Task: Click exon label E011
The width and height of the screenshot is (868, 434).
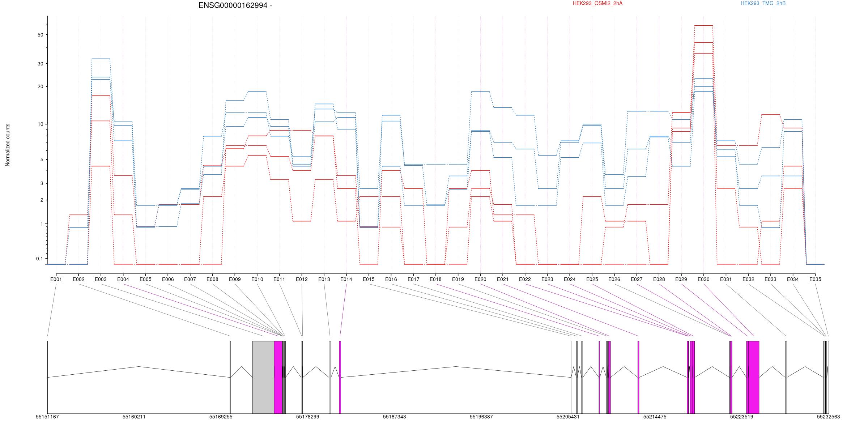Action: [279, 279]
